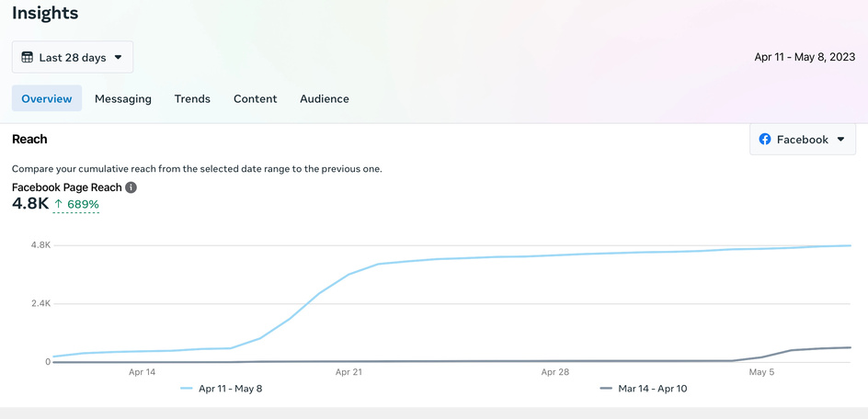The width and height of the screenshot is (868, 419).
Task: Click the light blue Apr 11 - May 8 legend swatch
Action: tap(187, 389)
